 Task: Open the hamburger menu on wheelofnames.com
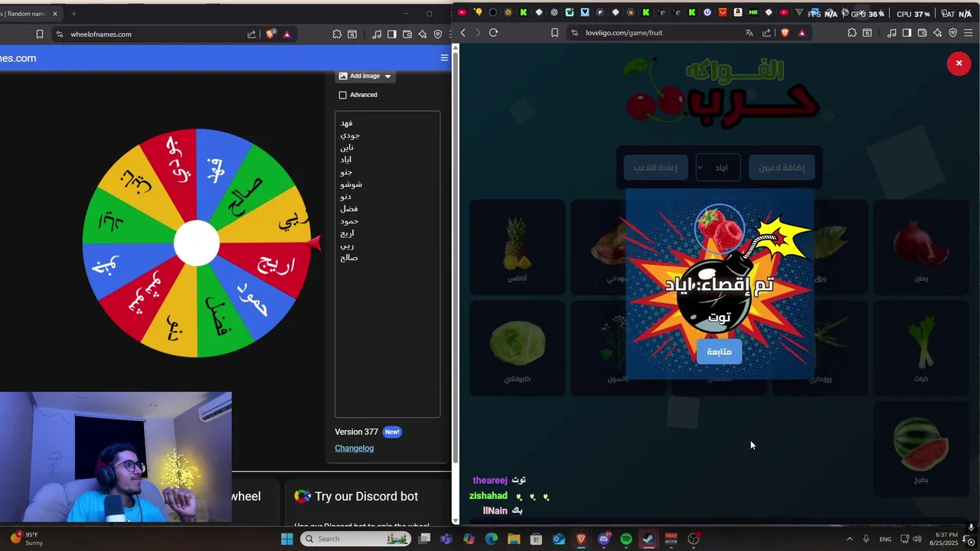click(444, 58)
